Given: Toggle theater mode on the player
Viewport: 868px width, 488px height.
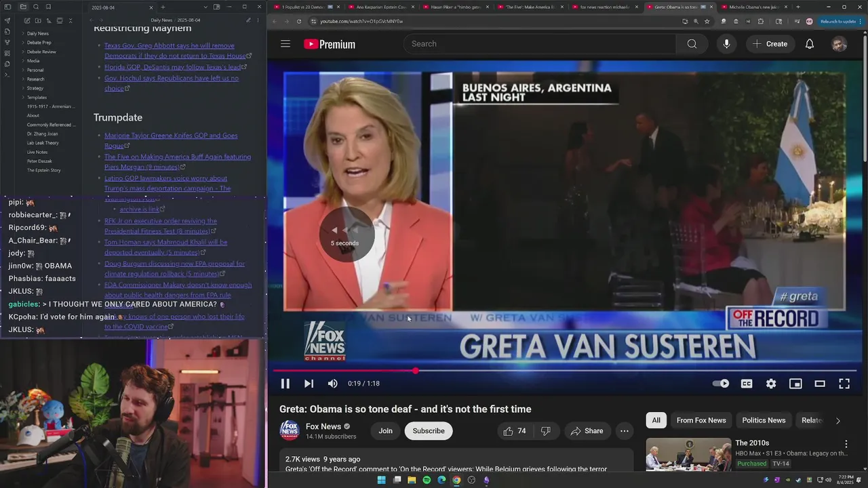Looking at the screenshot, I should click(x=820, y=384).
